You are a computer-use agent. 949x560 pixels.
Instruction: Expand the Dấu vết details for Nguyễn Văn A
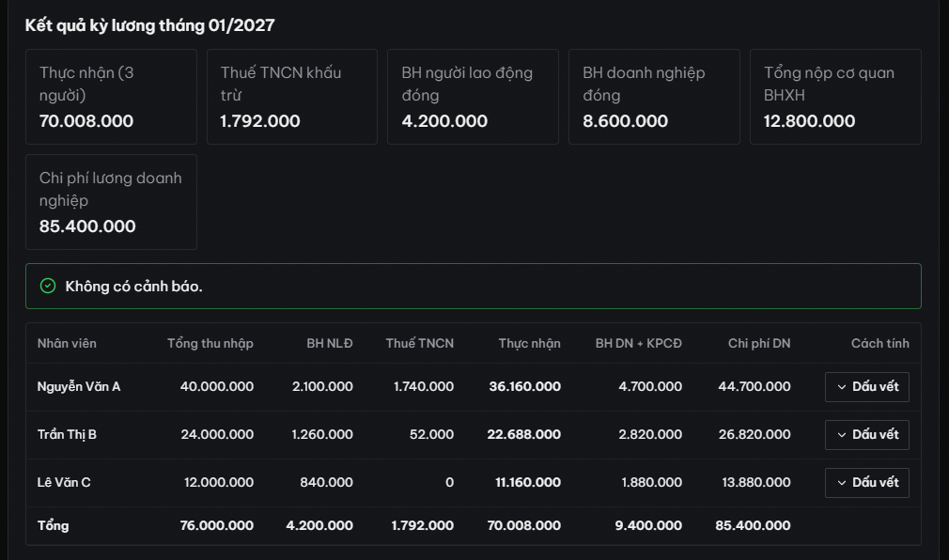click(866, 387)
